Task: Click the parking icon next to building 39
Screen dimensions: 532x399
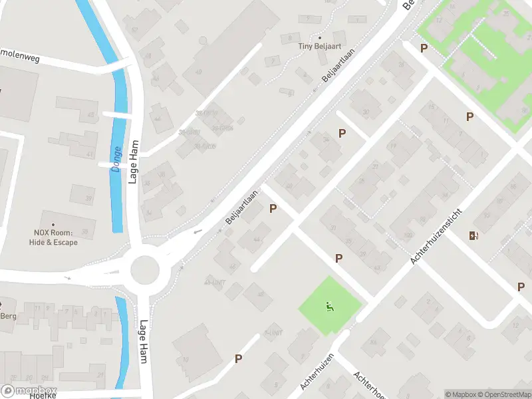Action: 338,259
